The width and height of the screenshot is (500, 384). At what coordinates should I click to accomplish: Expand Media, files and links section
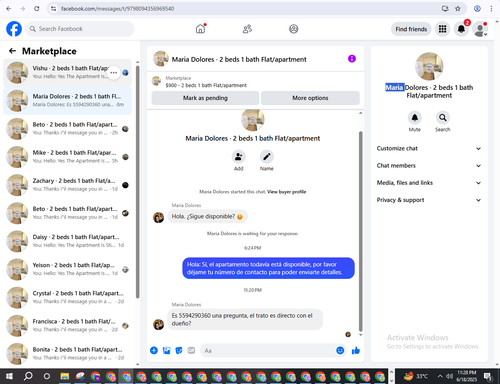click(x=429, y=183)
